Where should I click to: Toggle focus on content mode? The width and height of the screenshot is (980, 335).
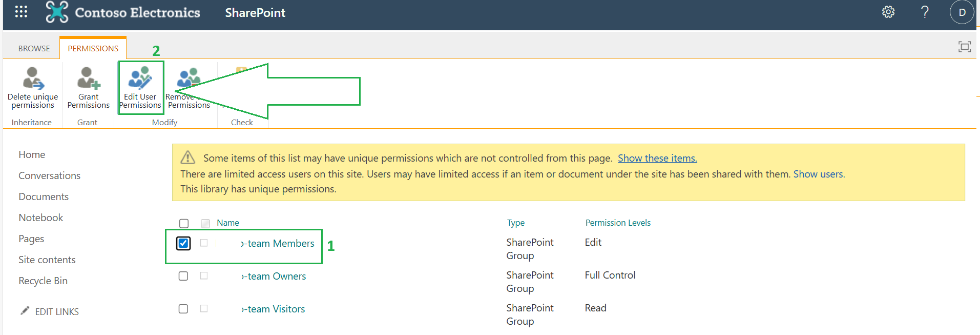[x=965, y=47]
